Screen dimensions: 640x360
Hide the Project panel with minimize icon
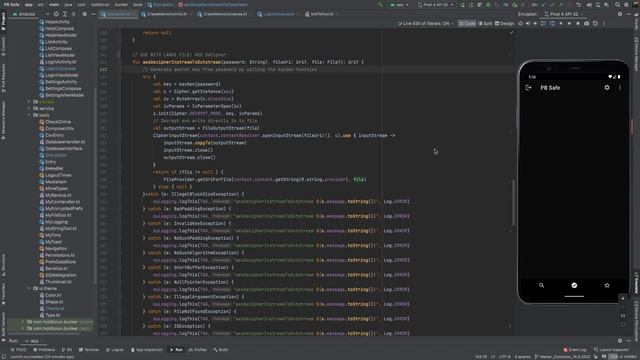(x=93, y=14)
